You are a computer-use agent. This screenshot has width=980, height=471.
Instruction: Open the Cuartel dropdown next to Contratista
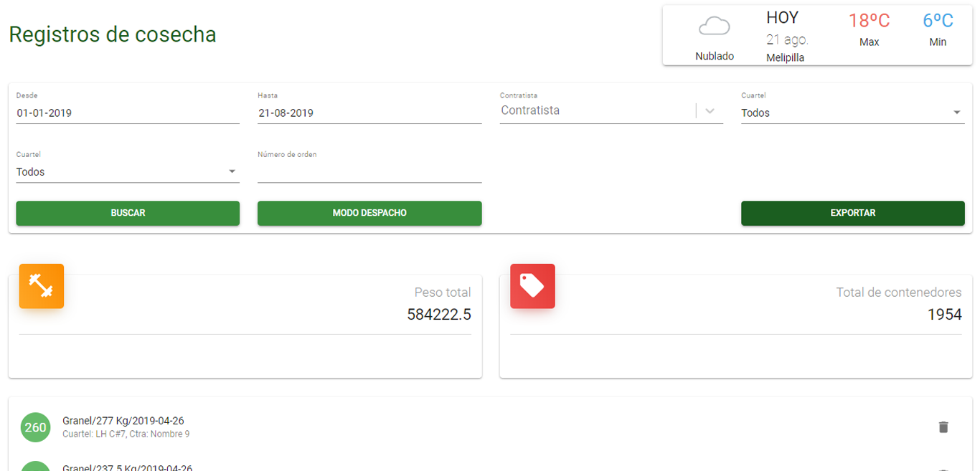coord(852,113)
